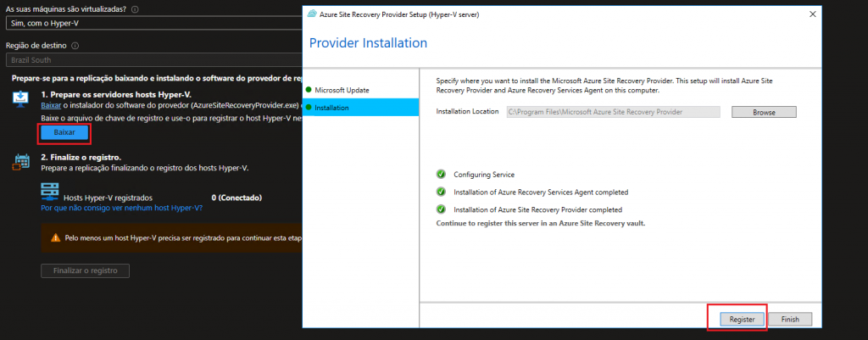
Task: Click the download server icon beside step 1
Action: coord(21,99)
